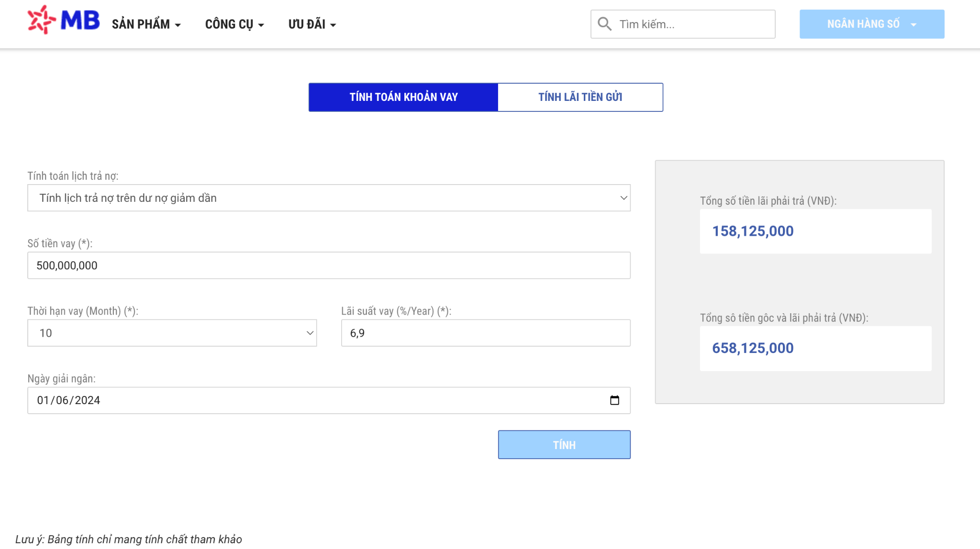Click the TÍNH TOÁN KHOẢN VAY tab icon area
The height and width of the screenshot is (549, 980).
click(403, 97)
